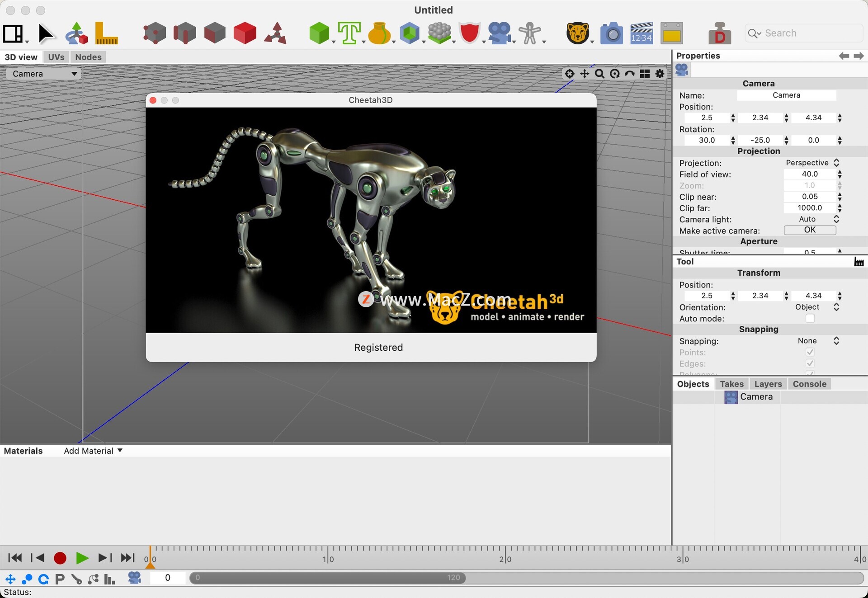
Task: Toggle the Points snapping checkbox
Action: pos(810,352)
